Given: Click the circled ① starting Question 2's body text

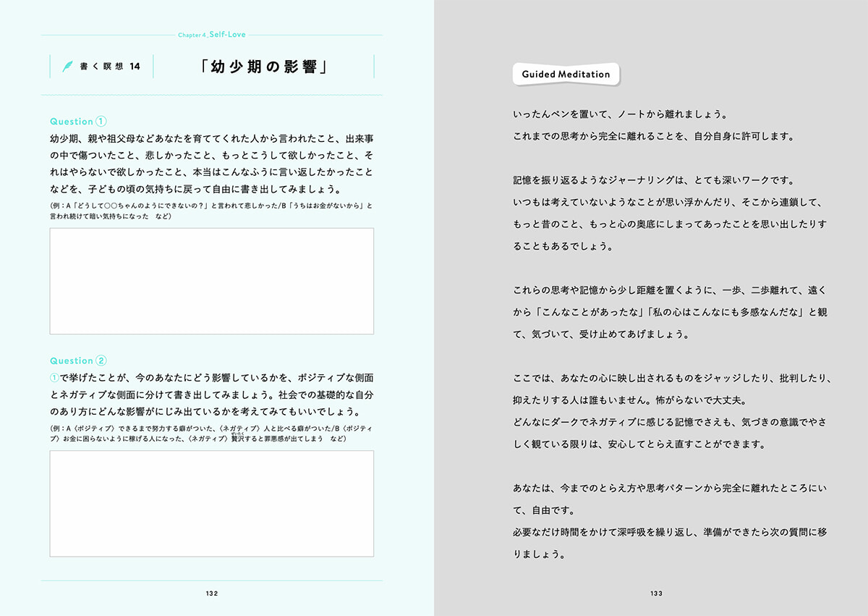Looking at the screenshot, I should pyautogui.click(x=54, y=378).
